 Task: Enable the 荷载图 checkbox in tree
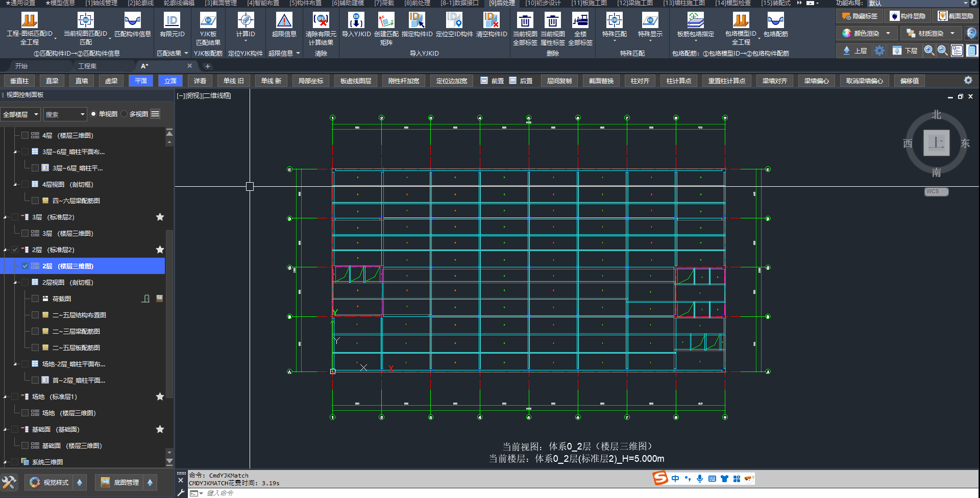[x=35, y=298]
